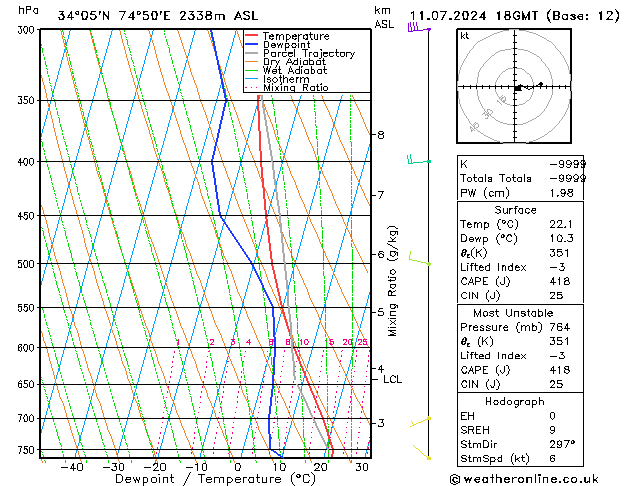The width and height of the screenshot is (629, 486).
Task: Click the 650 hPa pressure label
Action: click(x=28, y=385)
